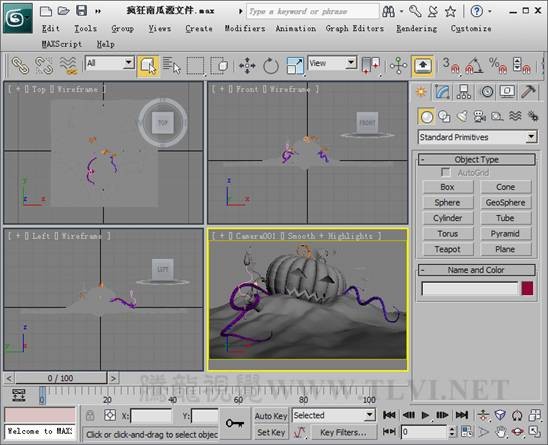Screen dimensions: 548x445
Task: Open the Rendering menu
Action: pyautogui.click(x=416, y=28)
